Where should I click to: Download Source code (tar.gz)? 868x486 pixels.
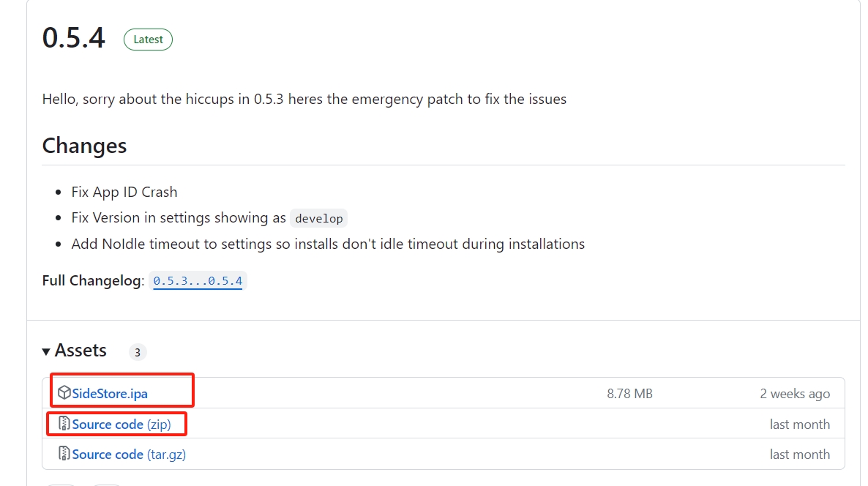coord(129,455)
